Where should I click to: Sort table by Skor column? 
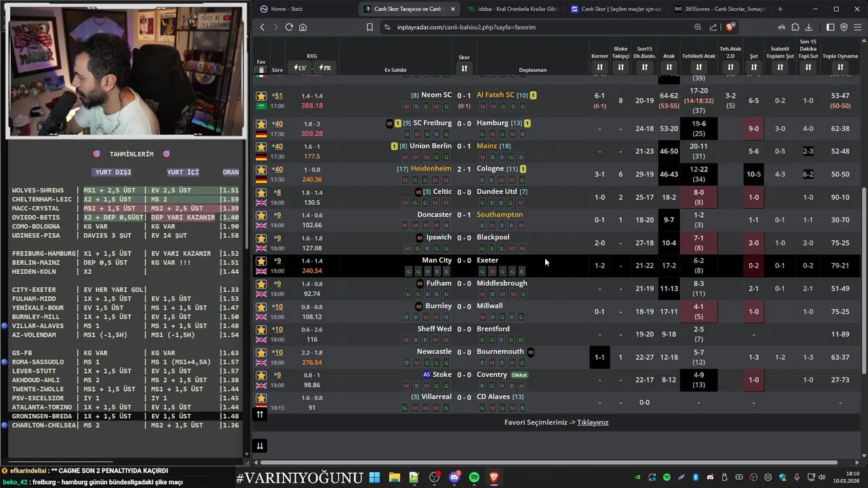(x=464, y=68)
